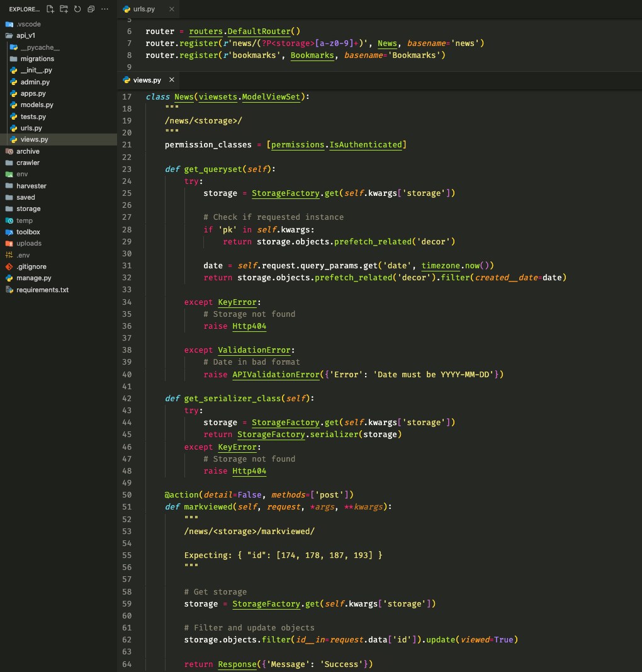Click the folder icon beside .vscode
Screen dimensions: 642x672
coord(9,24)
